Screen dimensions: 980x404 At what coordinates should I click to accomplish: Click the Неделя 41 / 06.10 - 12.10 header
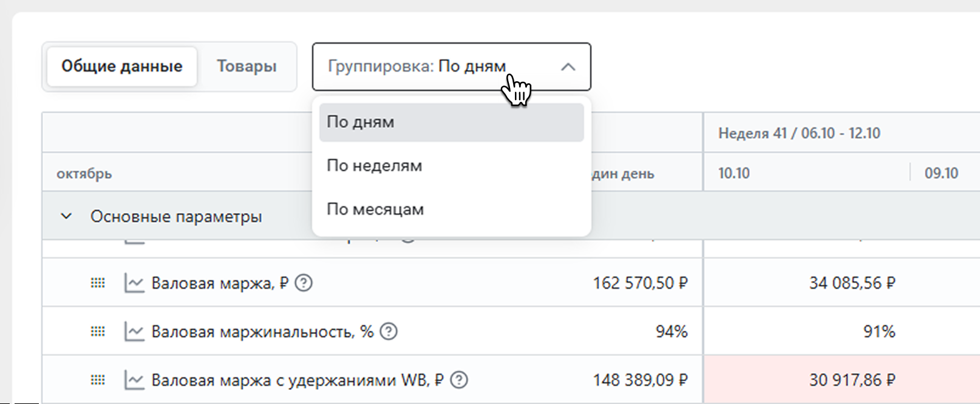pyautogui.click(x=799, y=133)
